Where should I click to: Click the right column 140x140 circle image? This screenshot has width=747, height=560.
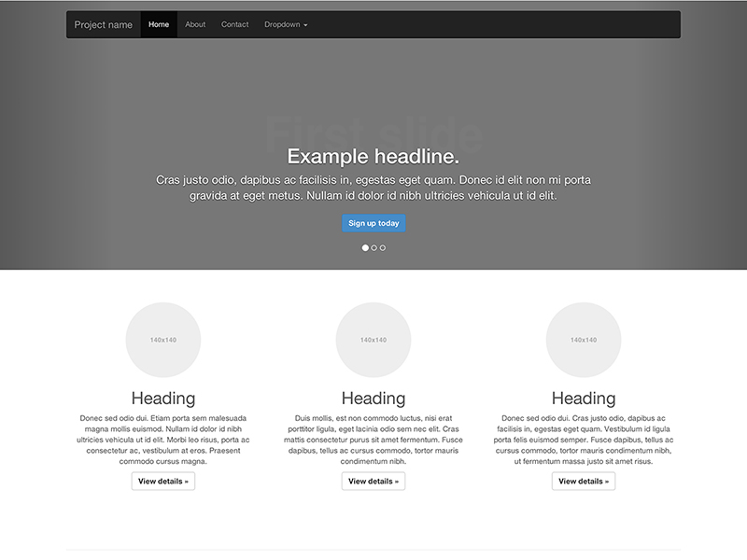(x=584, y=340)
